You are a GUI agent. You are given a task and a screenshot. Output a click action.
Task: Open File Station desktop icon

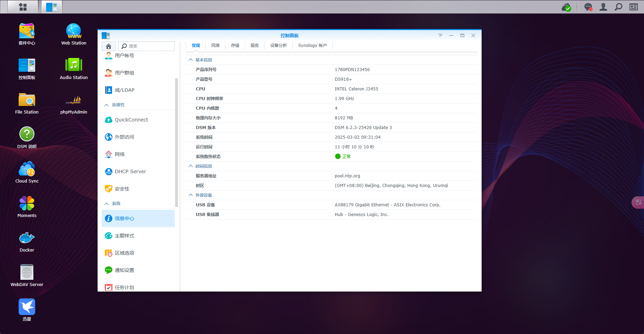27,103
